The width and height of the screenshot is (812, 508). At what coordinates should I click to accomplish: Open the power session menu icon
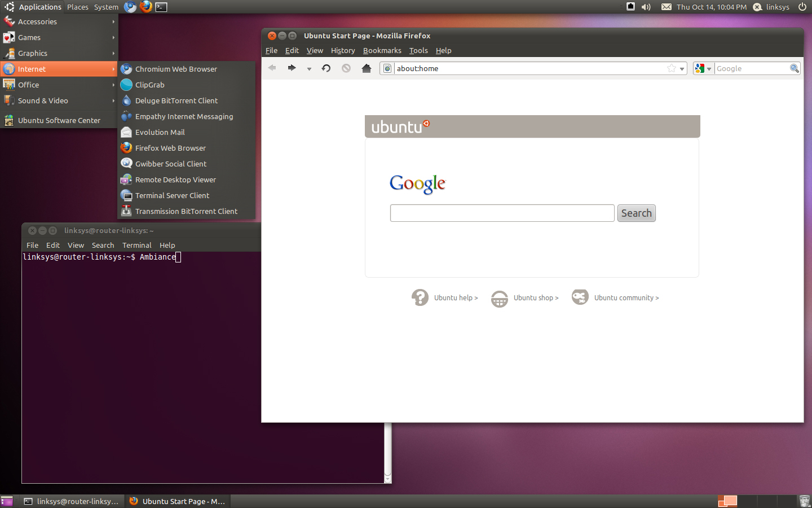802,7
